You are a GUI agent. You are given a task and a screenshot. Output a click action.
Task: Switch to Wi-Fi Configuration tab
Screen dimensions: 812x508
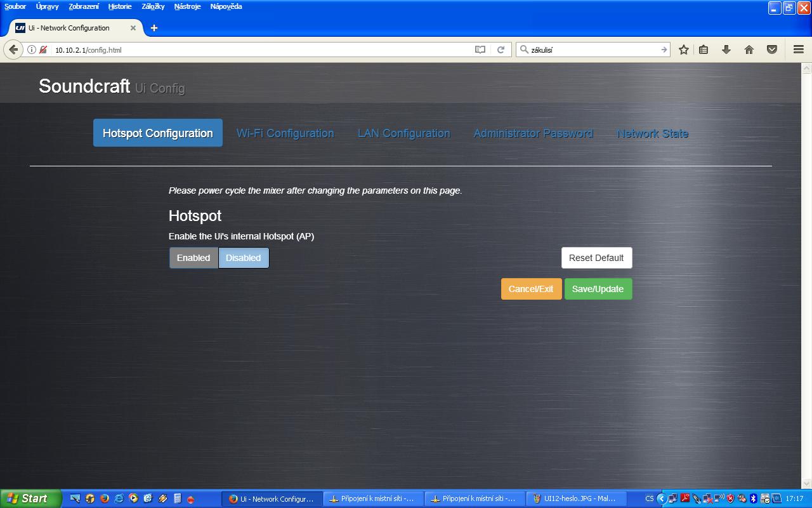[285, 133]
